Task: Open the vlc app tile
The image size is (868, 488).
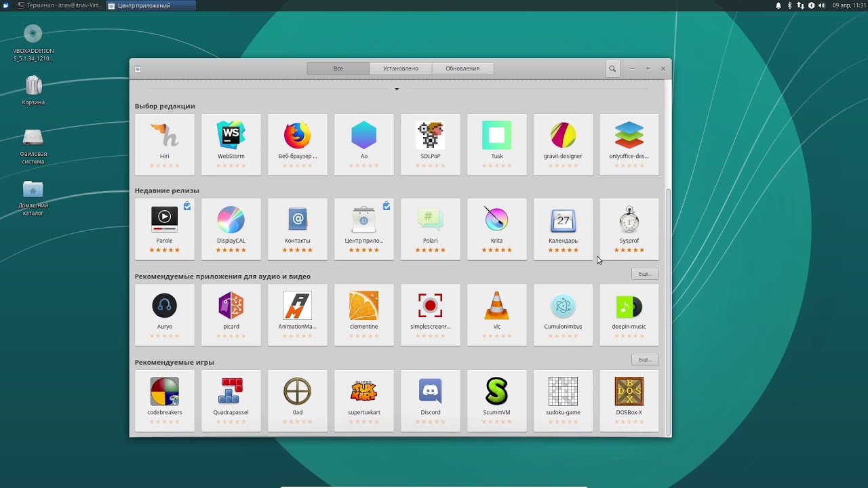Action: (497, 315)
